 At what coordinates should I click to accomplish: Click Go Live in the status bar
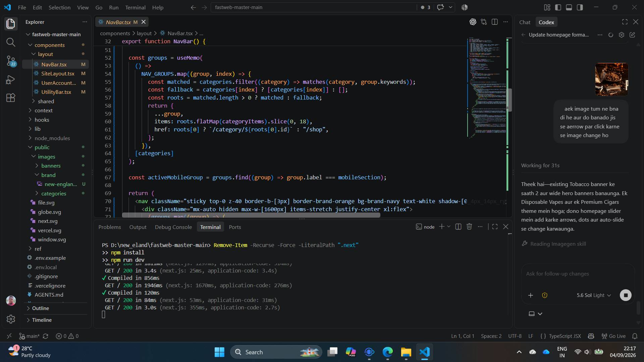click(x=613, y=336)
